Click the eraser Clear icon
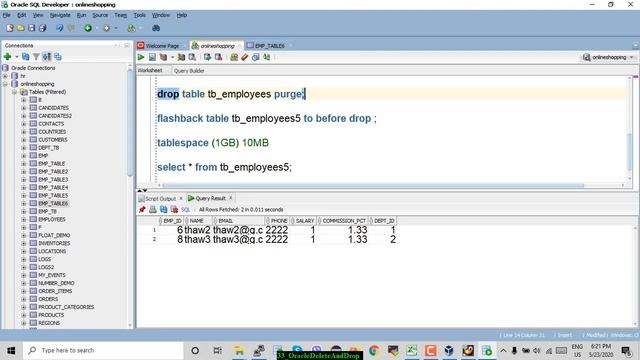This screenshot has height=360, width=640. click(244, 57)
